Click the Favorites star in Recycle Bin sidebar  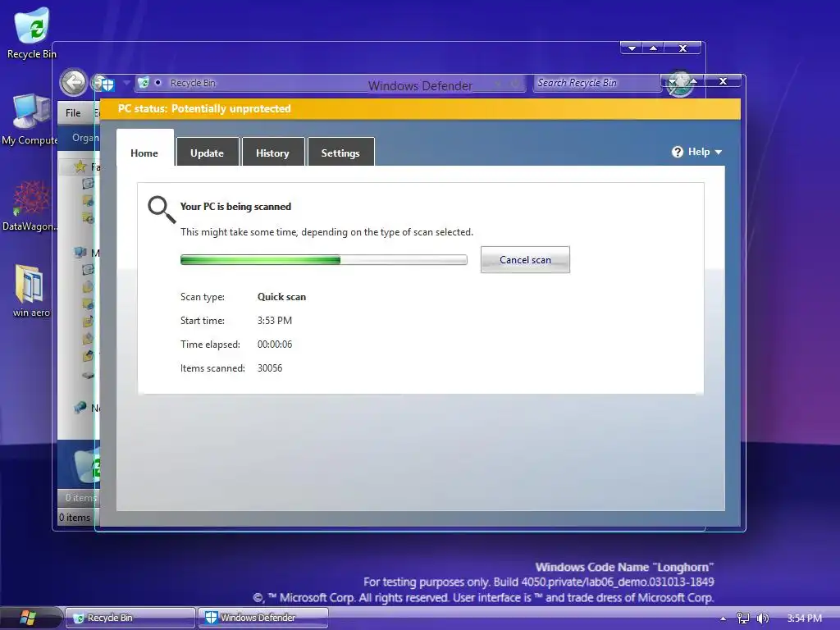[x=81, y=166]
